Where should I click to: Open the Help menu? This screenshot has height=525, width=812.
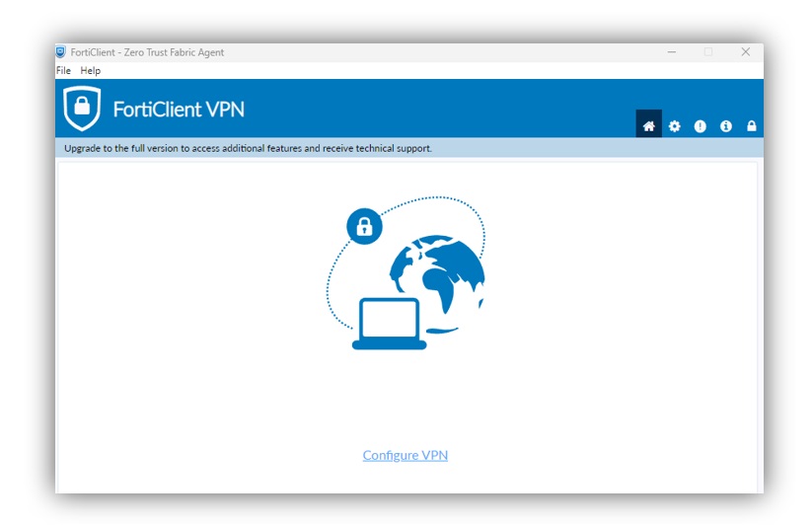click(90, 70)
